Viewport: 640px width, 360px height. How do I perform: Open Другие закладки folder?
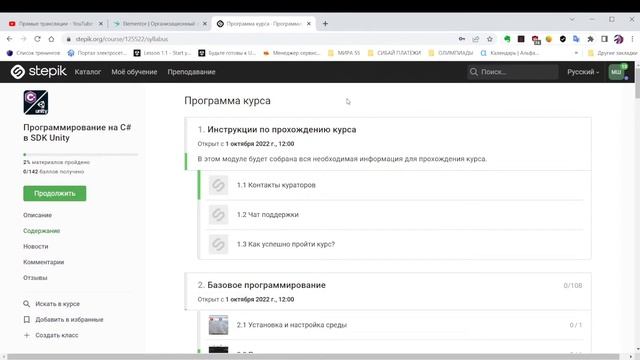coord(613,53)
